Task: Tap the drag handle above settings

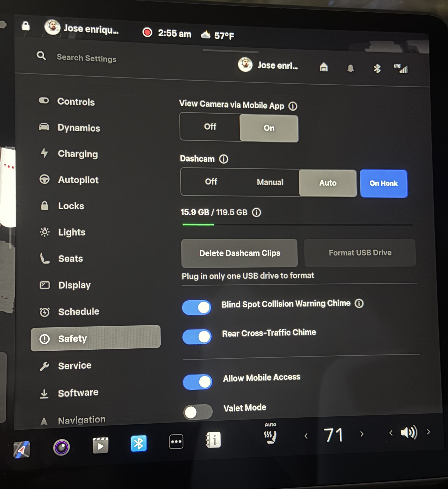Action: click(231, 51)
